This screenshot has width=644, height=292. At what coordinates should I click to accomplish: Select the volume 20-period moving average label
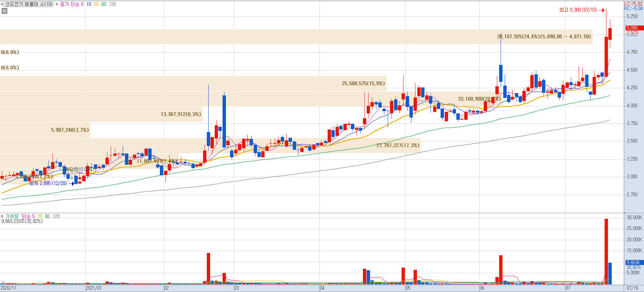(40, 216)
